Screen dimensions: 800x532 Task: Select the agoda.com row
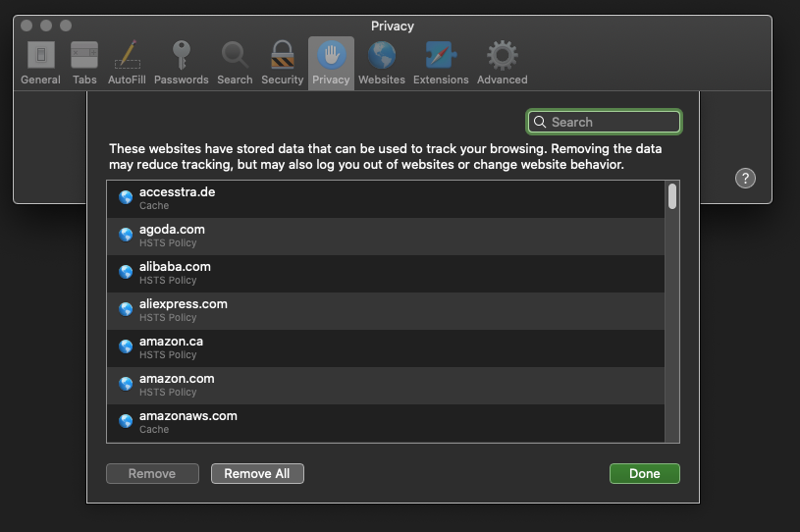point(386,237)
